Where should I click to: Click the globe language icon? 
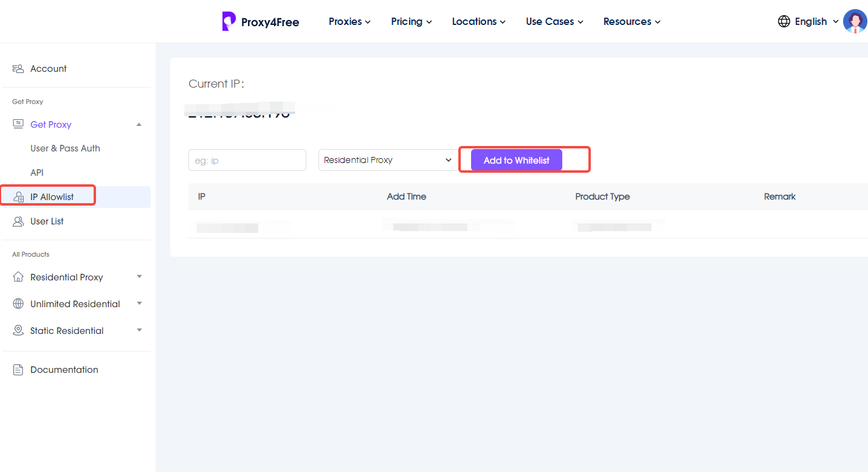[x=784, y=21]
